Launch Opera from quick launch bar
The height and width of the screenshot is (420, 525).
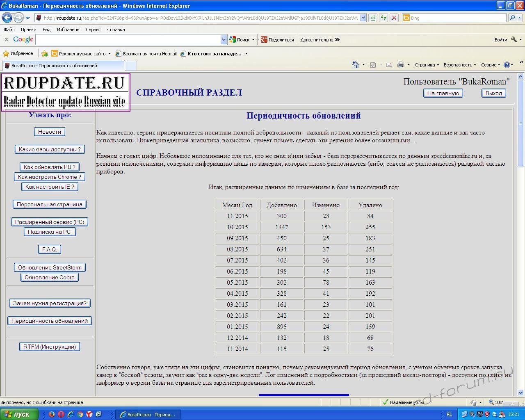61,414
